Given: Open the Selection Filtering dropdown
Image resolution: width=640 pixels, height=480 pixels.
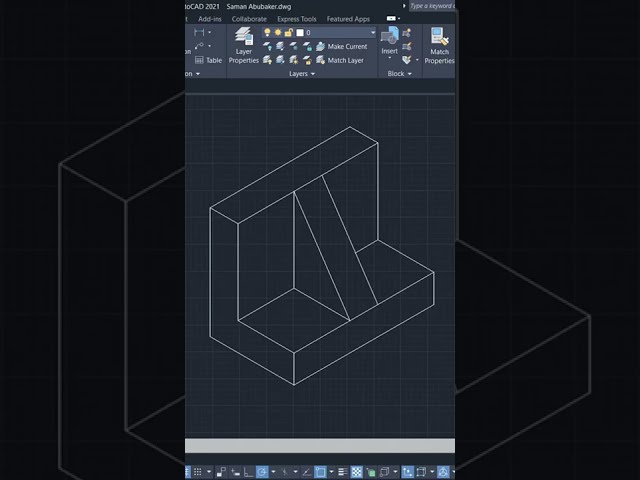Looking at the screenshot, I should (432, 472).
